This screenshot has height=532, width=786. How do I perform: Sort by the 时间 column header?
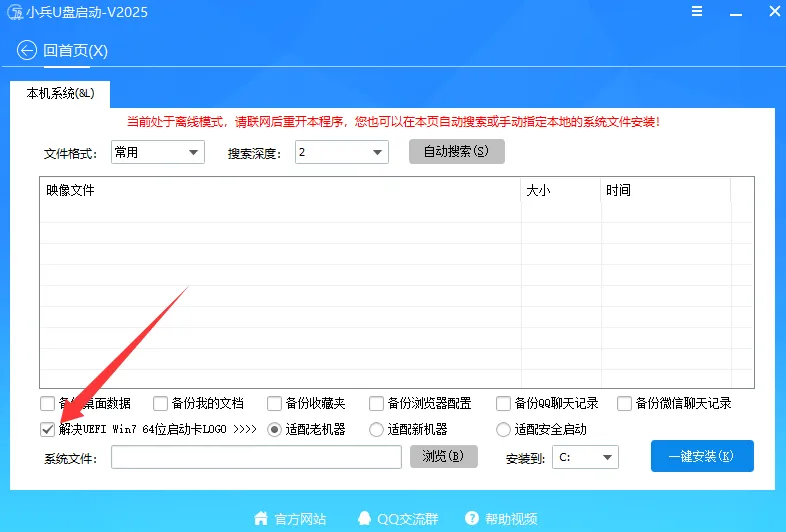(666, 191)
